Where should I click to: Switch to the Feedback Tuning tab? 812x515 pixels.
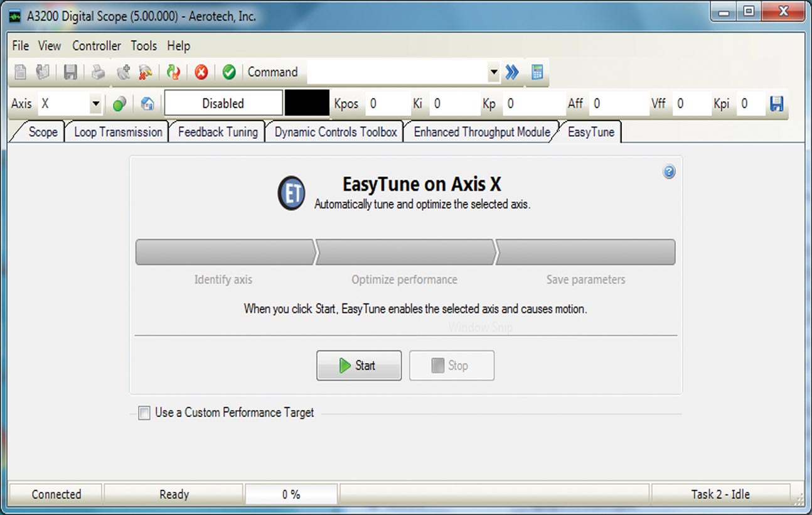(x=218, y=132)
